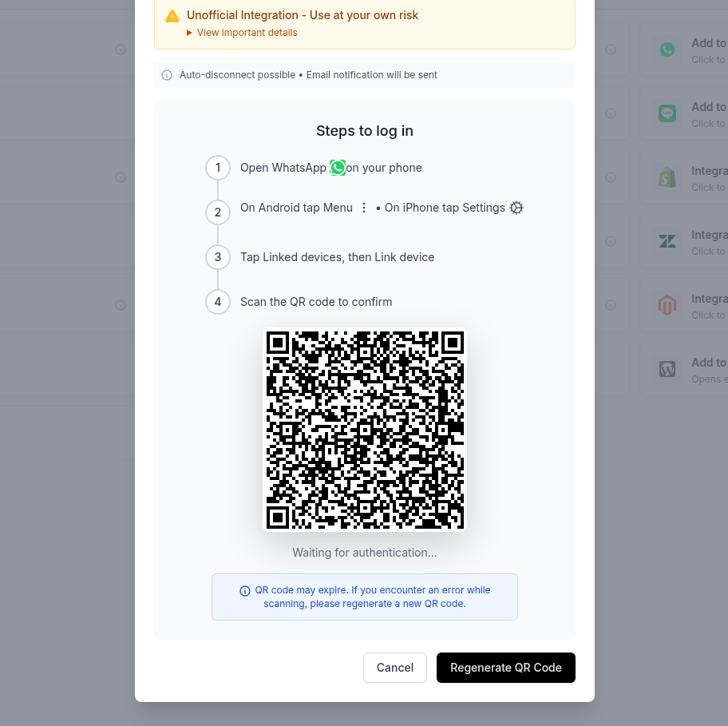Click the yellow warning triangle icon

pyautogui.click(x=172, y=16)
